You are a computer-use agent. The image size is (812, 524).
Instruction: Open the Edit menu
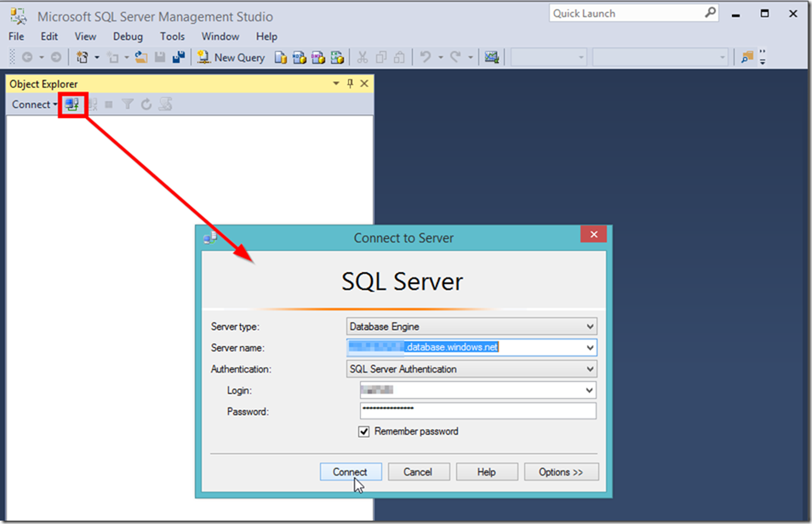pyautogui.click(x=49, y=37)
